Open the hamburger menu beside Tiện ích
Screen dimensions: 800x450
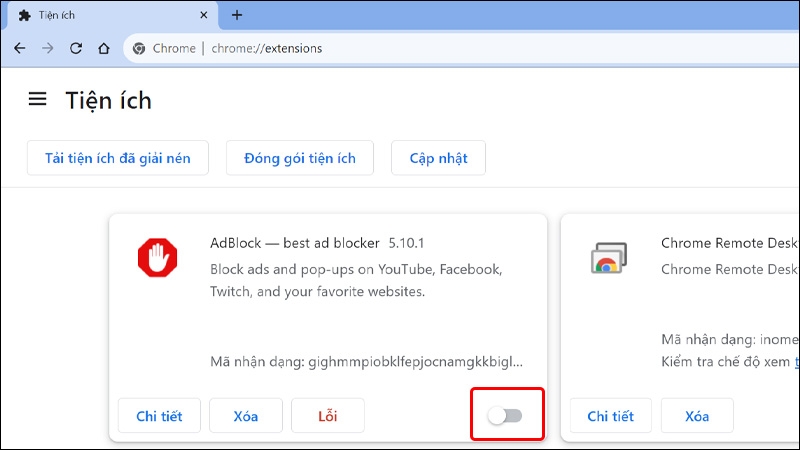[37, 99]
